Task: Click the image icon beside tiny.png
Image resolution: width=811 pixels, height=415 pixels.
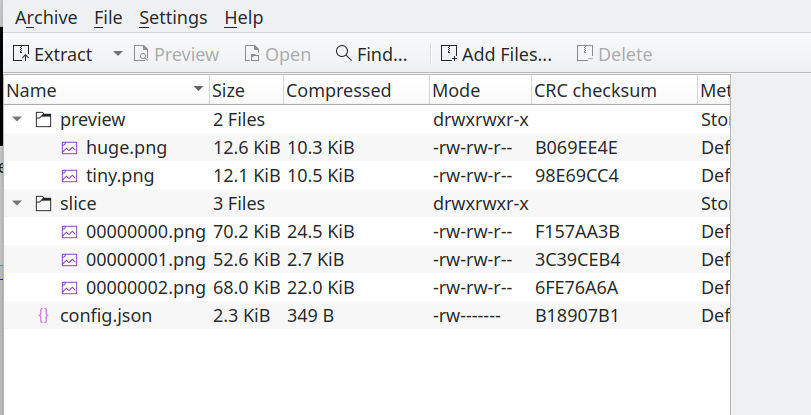Action: [69, 176]
